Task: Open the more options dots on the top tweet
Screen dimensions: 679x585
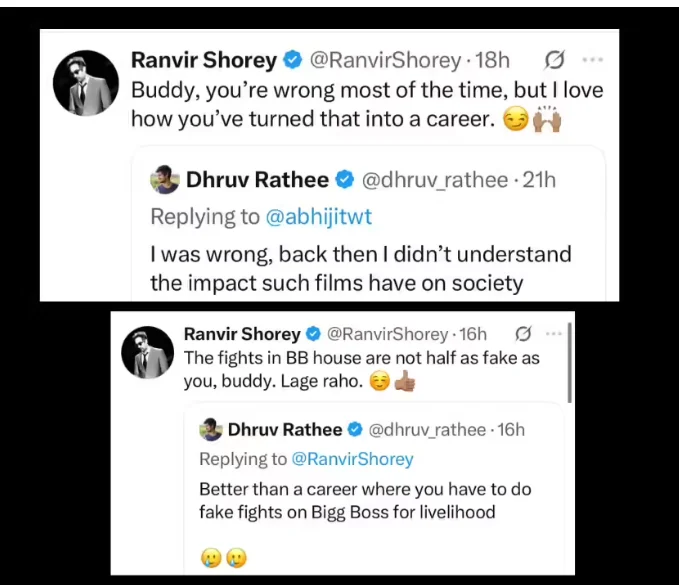Action: pyautogui.click(x=593, y=60)
